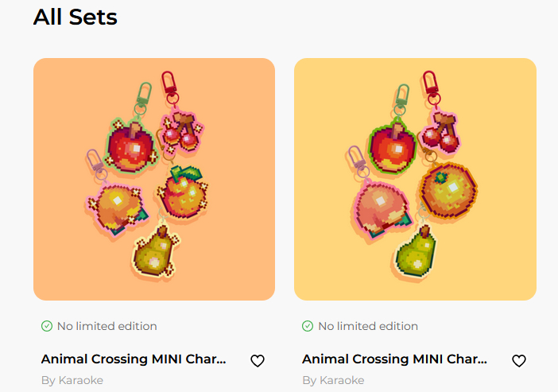Select the pear charm in the yellow-background image
Image resolution: width=558 pixels, height=392 pixels.
416,253
